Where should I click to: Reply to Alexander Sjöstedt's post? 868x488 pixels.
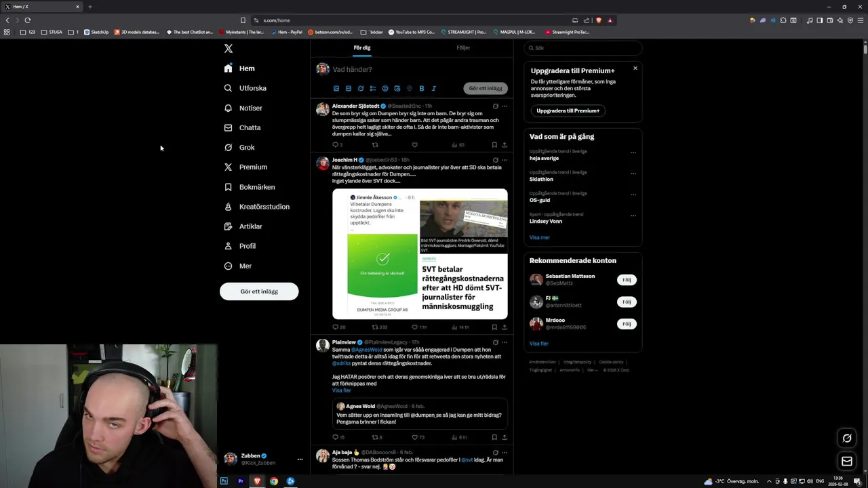pyautogui.click(x=335, y=144)
